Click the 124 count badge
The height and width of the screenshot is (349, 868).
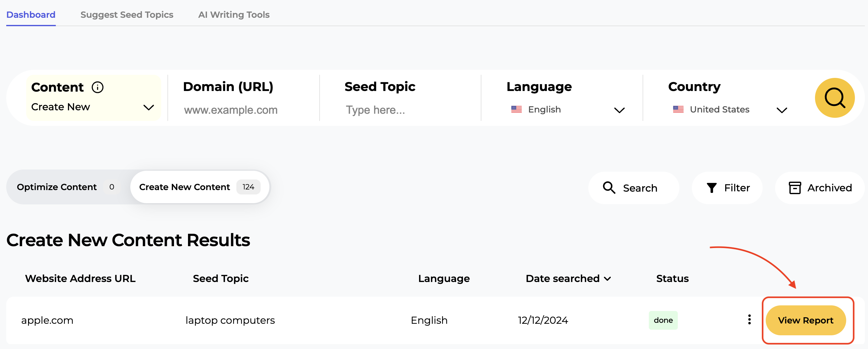[248, 187]
